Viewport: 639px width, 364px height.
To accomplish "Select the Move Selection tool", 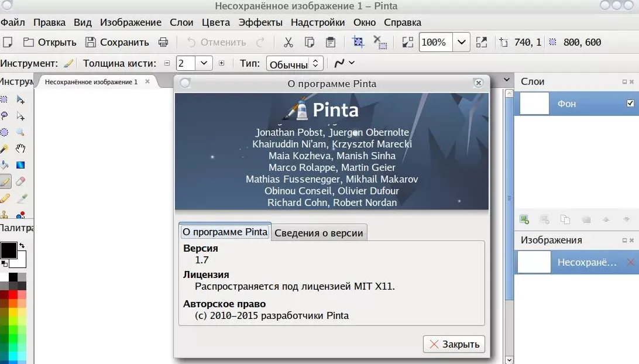I will [x=20, y=116].
